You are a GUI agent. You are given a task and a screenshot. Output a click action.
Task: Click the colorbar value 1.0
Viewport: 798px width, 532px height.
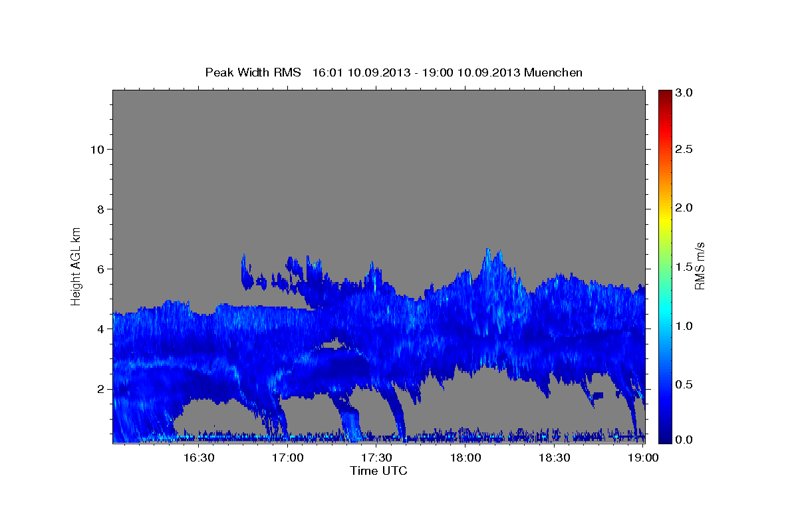pos(685,326)
